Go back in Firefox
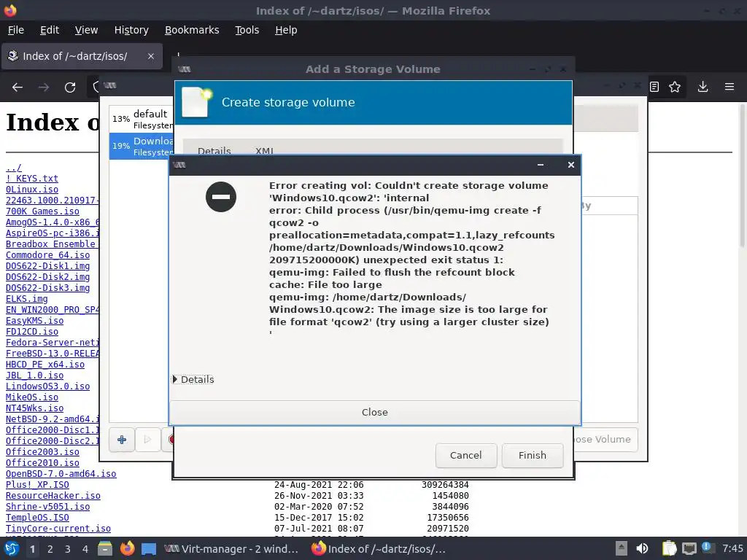Viewport: 747px width, 560px height. click(18, 87)
